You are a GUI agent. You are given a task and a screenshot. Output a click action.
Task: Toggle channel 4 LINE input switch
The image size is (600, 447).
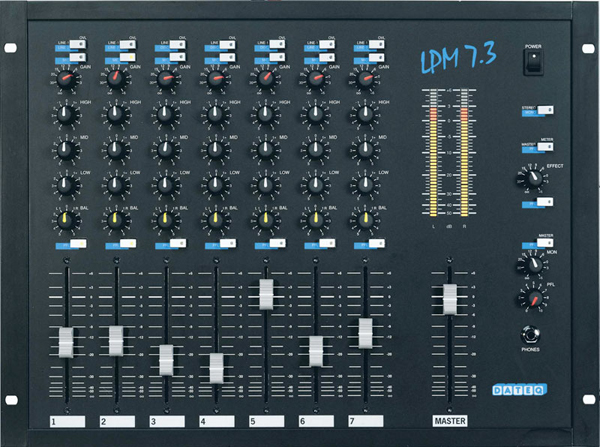point(227,44)
